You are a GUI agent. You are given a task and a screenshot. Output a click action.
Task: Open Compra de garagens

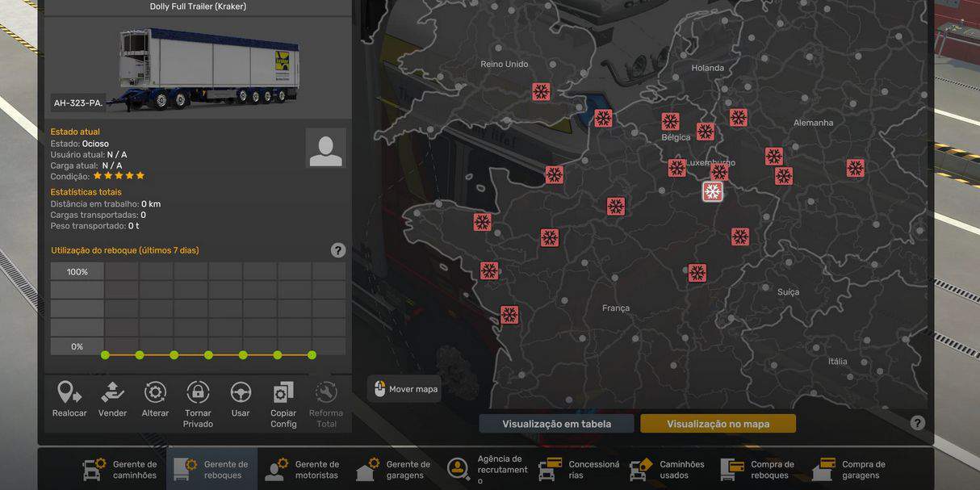tap(851, 470)
